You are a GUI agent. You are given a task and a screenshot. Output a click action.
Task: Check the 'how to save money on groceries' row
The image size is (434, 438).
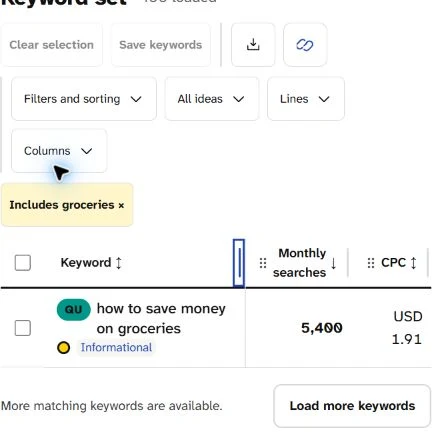[23, 328]
